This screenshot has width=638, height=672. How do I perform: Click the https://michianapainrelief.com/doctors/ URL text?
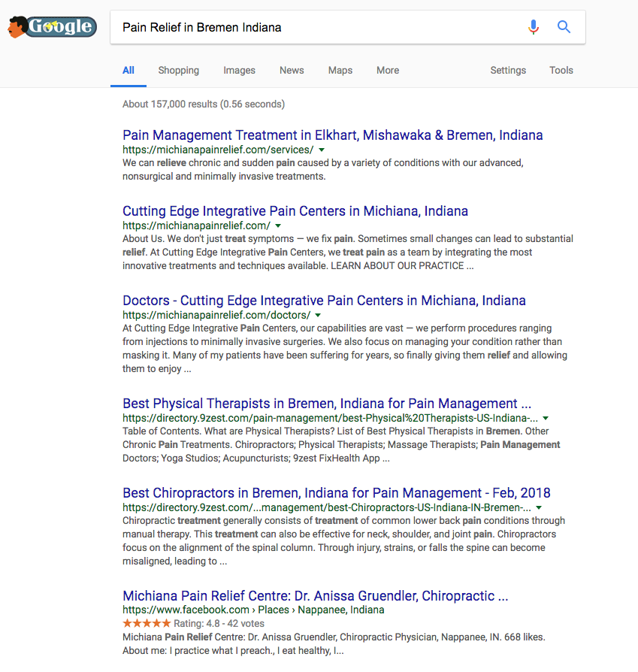(216, 315)
